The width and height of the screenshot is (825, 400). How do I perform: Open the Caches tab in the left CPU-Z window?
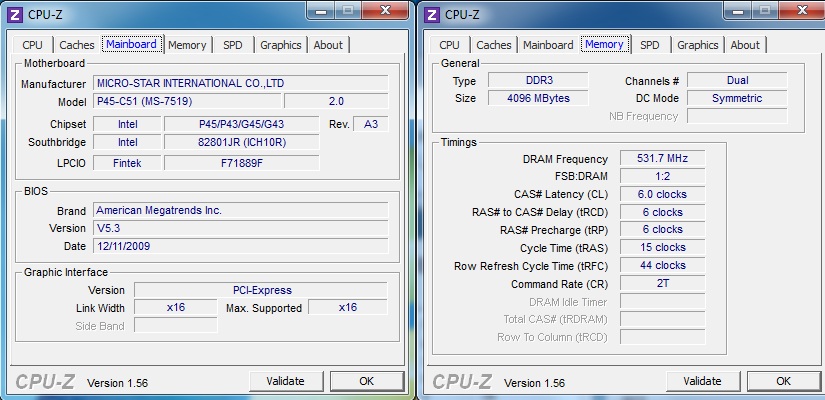[77, 45]
